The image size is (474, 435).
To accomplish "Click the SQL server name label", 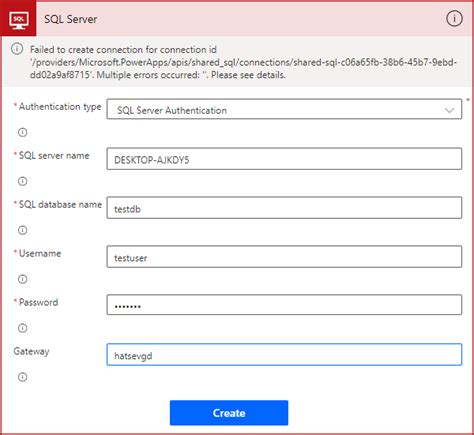I will (x=54, y=156).
